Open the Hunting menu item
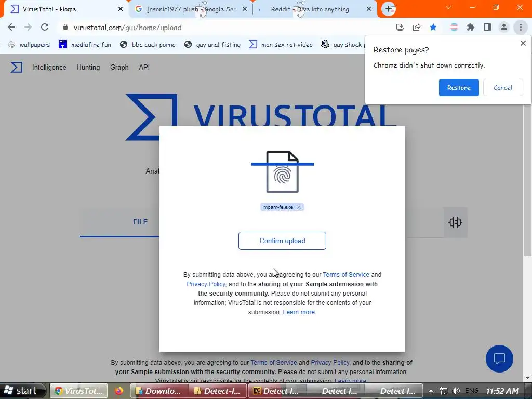The image size is (532, 399). point(88,67)
